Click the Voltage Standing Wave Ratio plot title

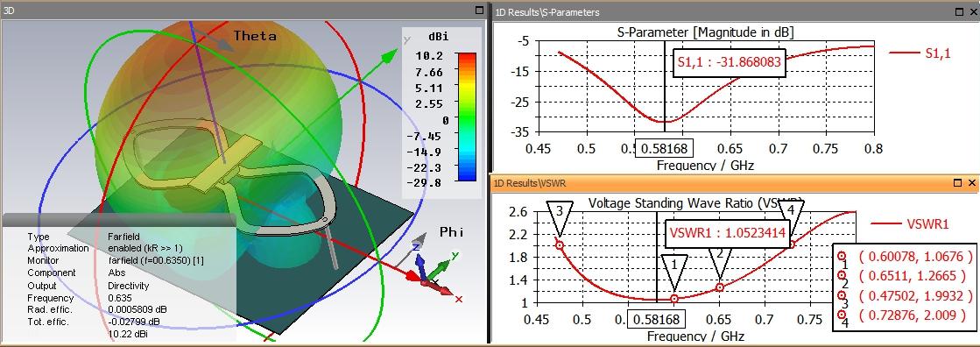(695, 202)
